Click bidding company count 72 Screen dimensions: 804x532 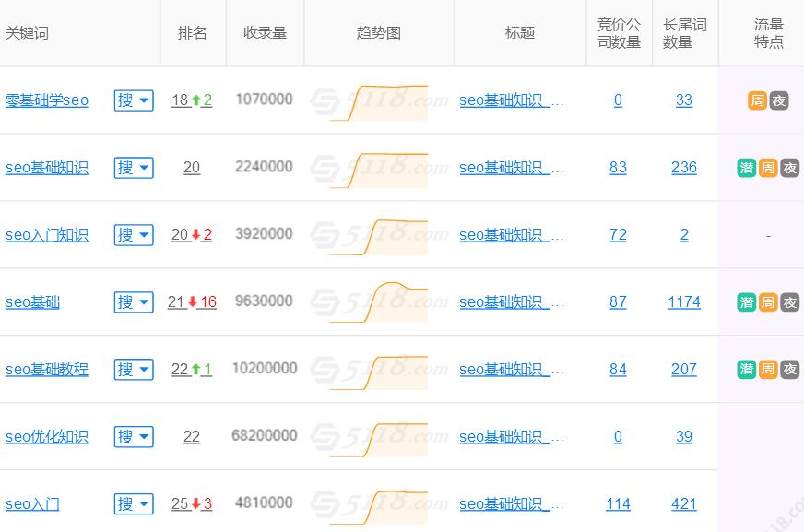click(x=618, y=235)
